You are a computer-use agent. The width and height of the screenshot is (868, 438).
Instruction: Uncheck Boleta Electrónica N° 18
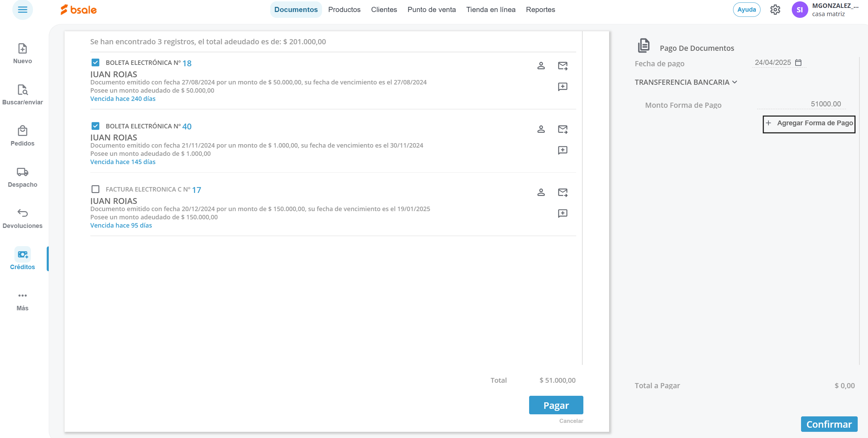point(95,62)
